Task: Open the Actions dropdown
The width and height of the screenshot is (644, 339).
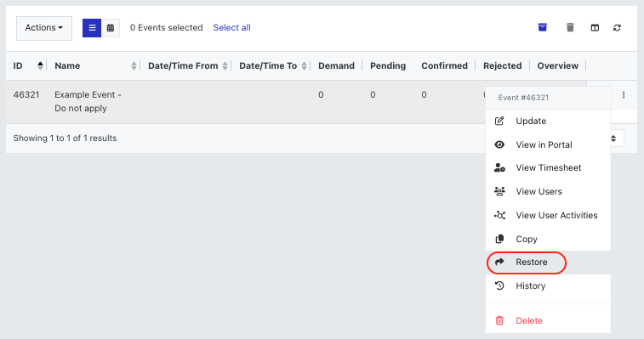Action: [44, 28]
